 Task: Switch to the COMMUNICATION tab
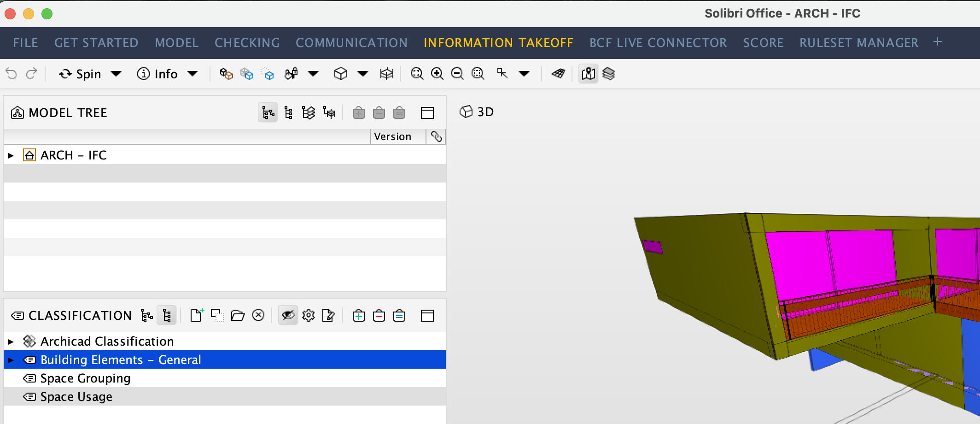point(352,43)
